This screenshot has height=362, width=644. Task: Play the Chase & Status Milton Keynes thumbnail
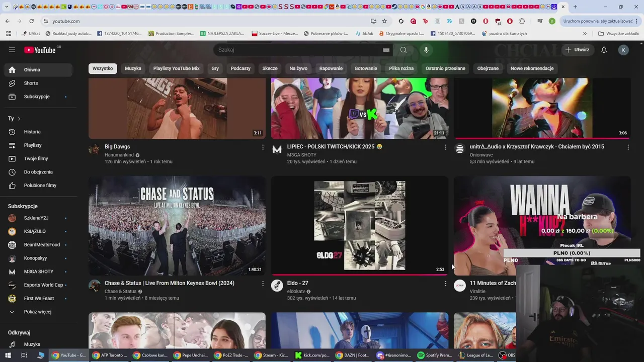[177, 226]
